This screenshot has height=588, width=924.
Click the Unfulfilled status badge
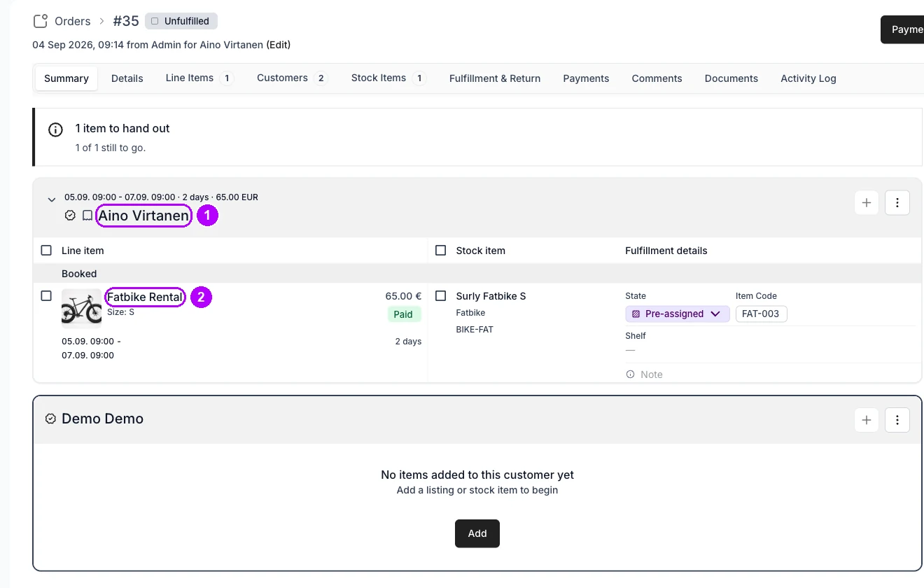(181, 21)
